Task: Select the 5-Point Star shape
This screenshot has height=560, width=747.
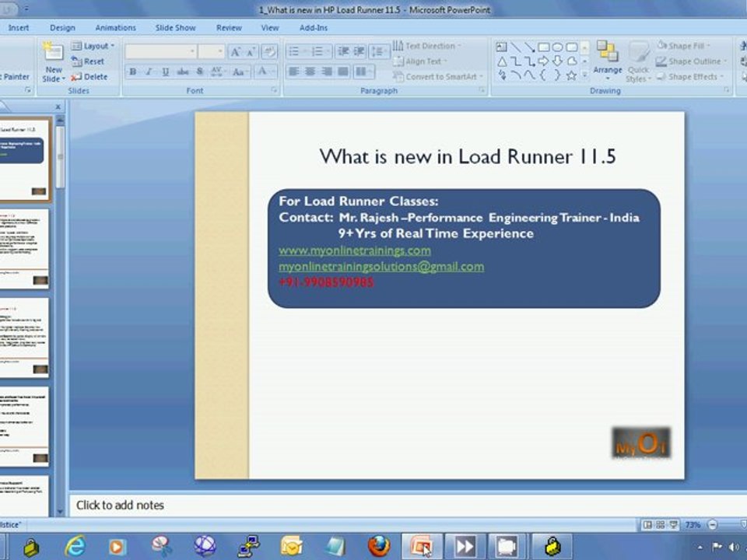Action: pos(571,75)
